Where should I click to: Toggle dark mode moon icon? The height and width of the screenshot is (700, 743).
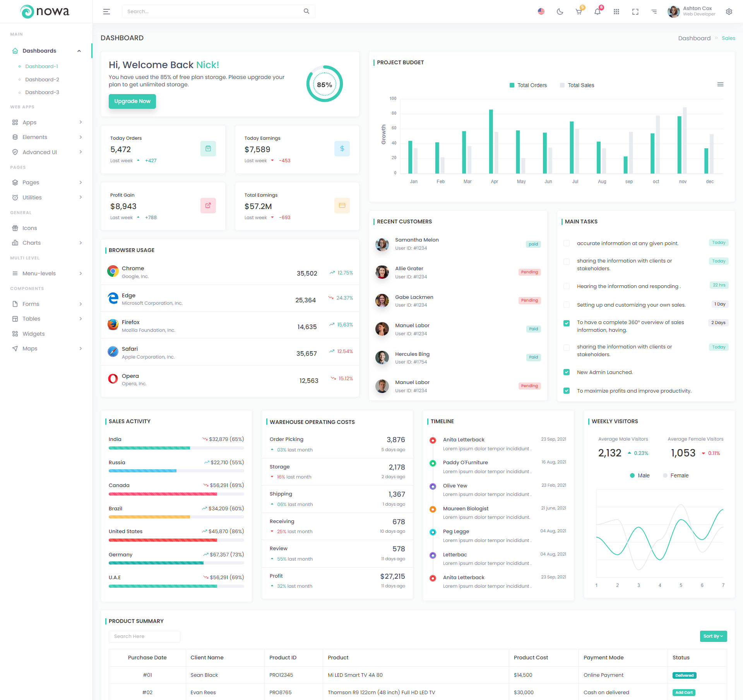(x=560, y=12)
